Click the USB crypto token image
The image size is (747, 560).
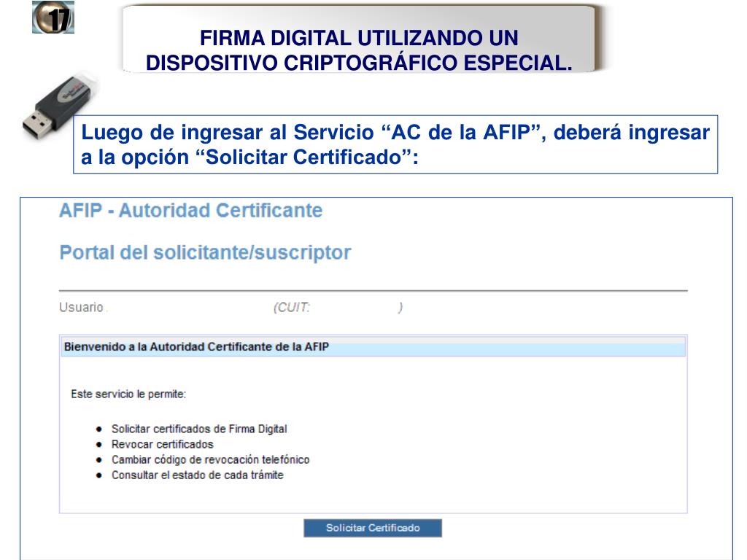(x=61, y=106)
